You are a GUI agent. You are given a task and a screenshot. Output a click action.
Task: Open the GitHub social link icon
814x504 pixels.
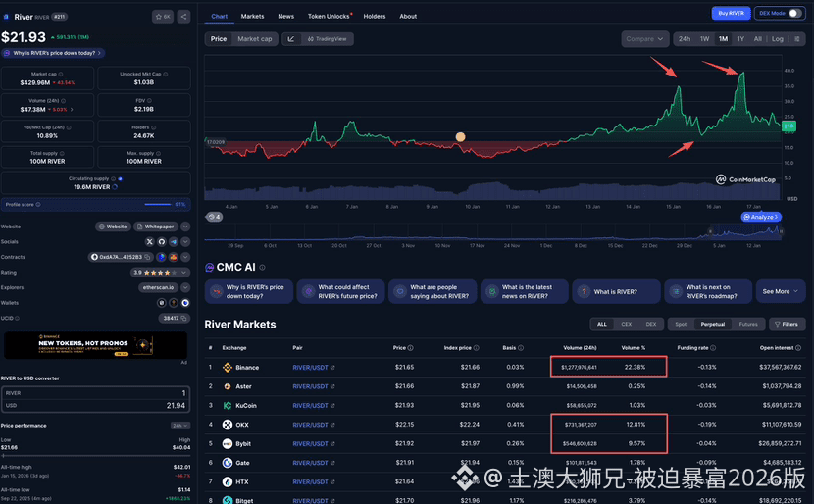click(162, 241)
